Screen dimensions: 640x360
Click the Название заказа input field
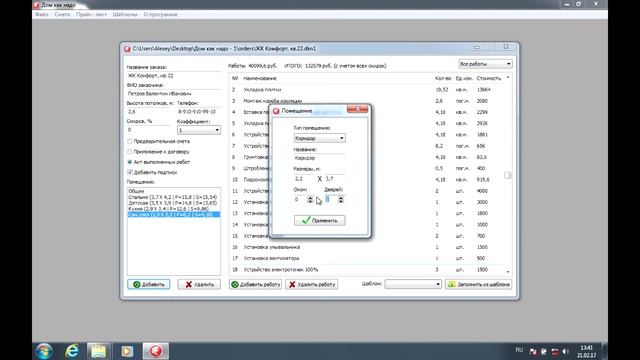pyautogui.click(x=173, y=76)
